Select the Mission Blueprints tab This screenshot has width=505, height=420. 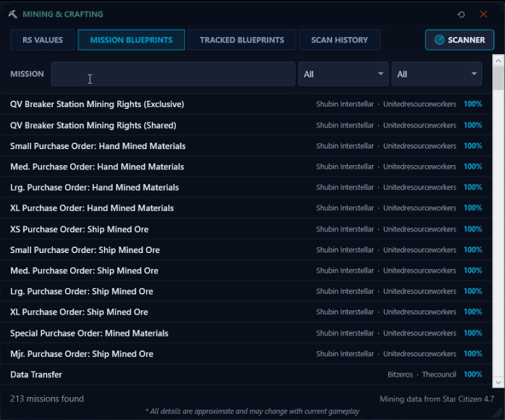[131, 40]
